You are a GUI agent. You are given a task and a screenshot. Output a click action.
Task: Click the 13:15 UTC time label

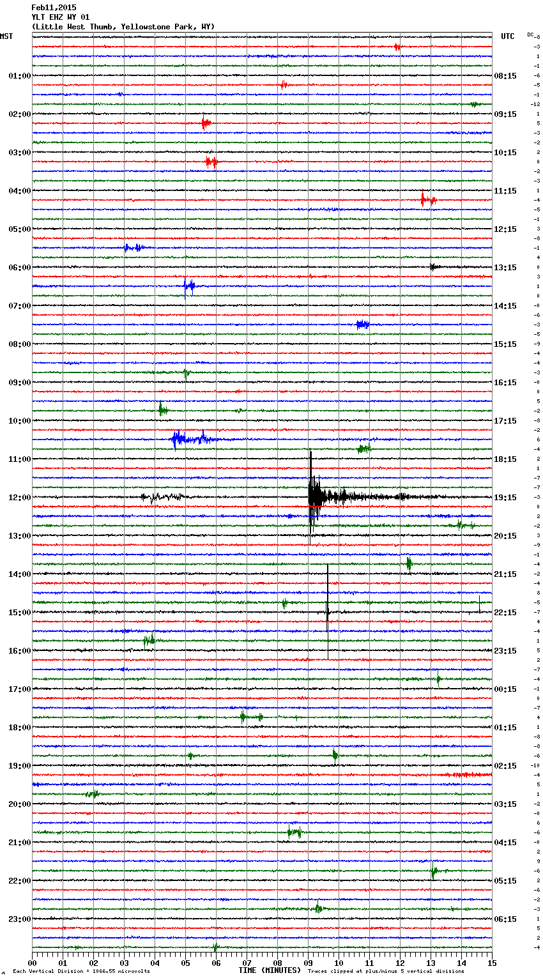(x=505, y=268)
